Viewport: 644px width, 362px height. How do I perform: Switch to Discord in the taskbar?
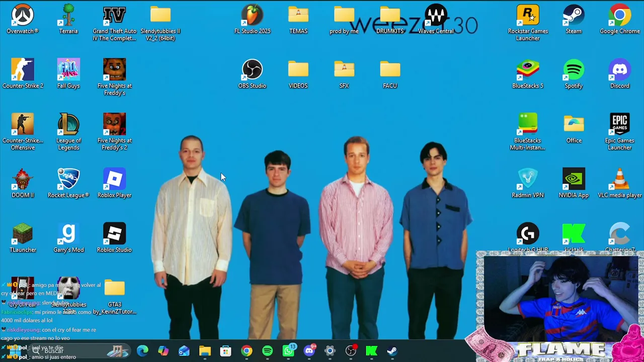point(309,351)
